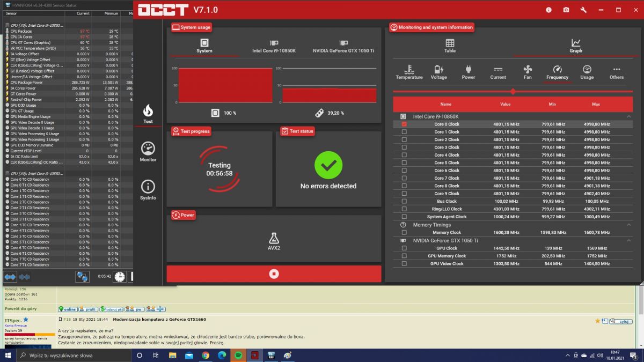The image size is (644, 362).
Task: Click the forum 'pw' button
Action: (x=135, y=309)
